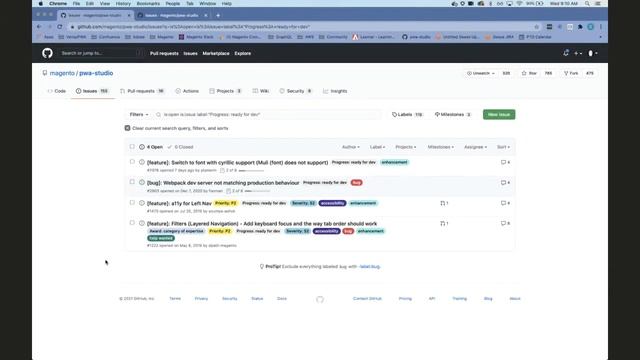Check the cyrillic font support issue checkbox
Image resolution: width=640 pixels, height=360 pixels.
point(132,162)
